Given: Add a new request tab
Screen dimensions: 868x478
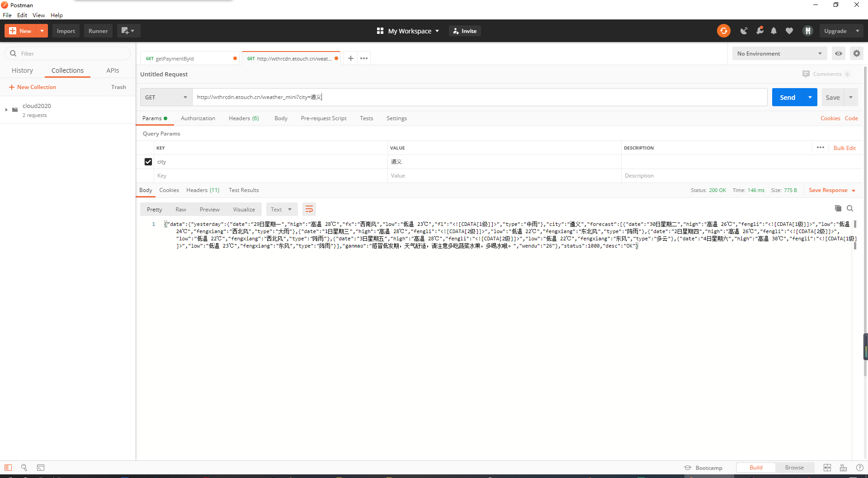Looking at the screenshot, I should click(x=350, y=58).
